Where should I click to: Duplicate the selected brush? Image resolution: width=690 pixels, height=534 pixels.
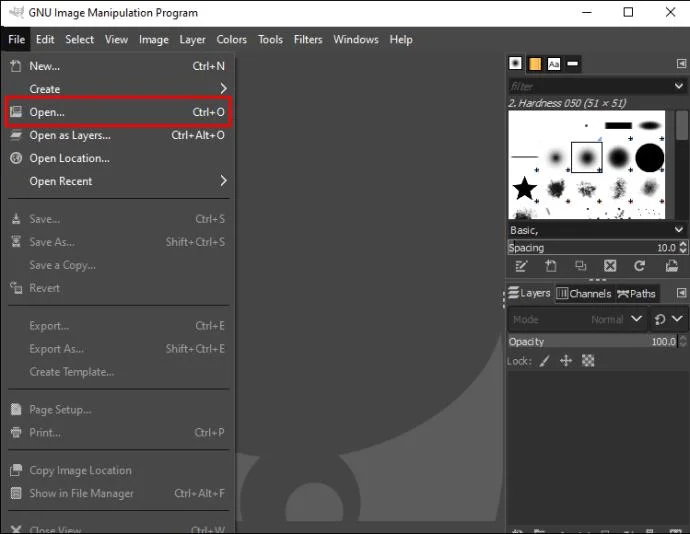(x=580, y=265)
